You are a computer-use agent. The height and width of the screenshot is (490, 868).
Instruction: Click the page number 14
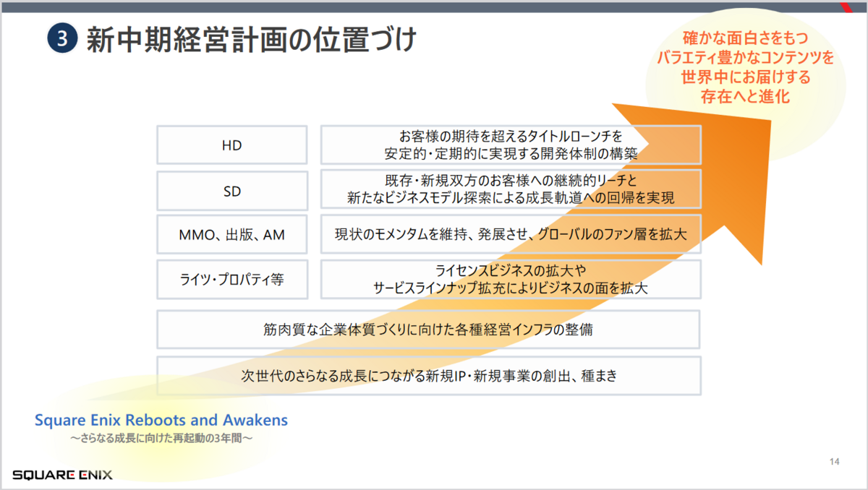(x=833, y=461)
